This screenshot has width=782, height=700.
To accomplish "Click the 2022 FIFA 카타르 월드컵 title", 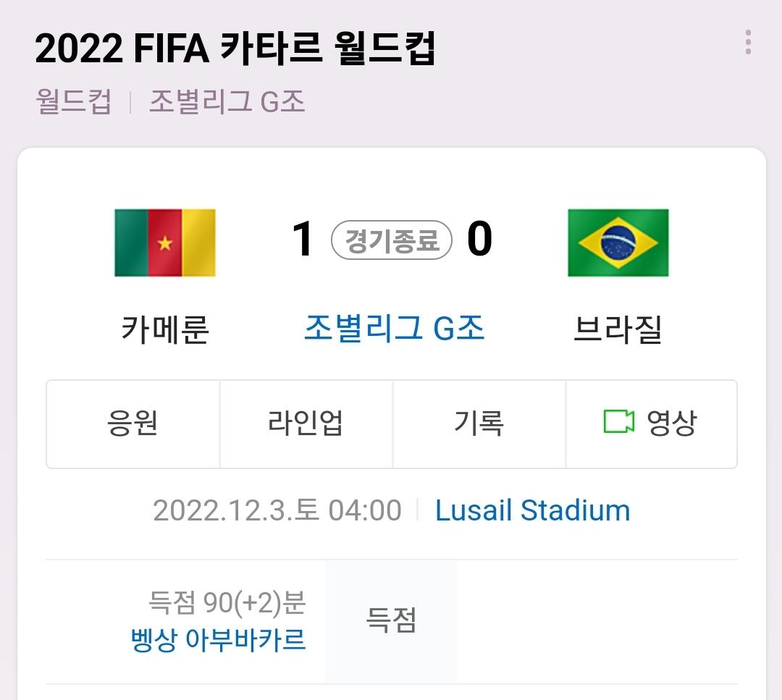I will (235, 49).
